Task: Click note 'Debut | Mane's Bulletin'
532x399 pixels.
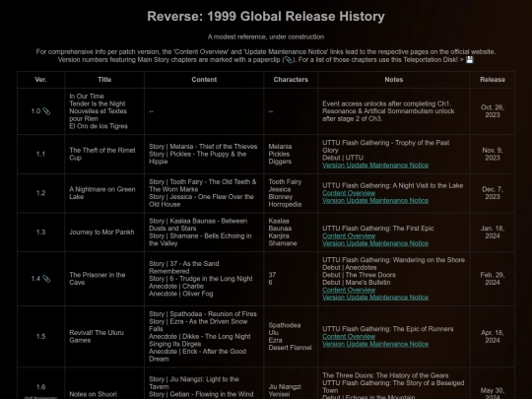Action: (x=357, y=283)
